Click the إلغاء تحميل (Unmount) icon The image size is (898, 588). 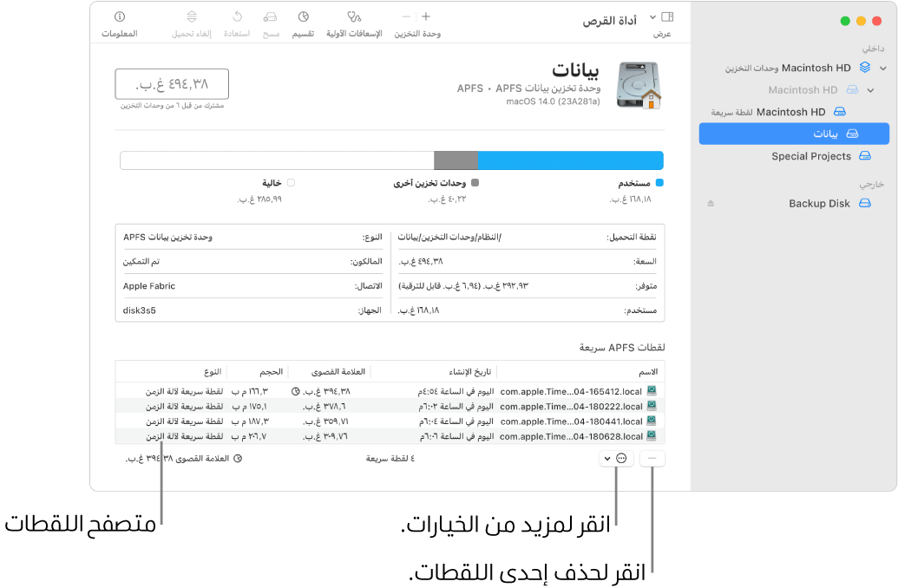pyautogui.click(x=191, y=17)
